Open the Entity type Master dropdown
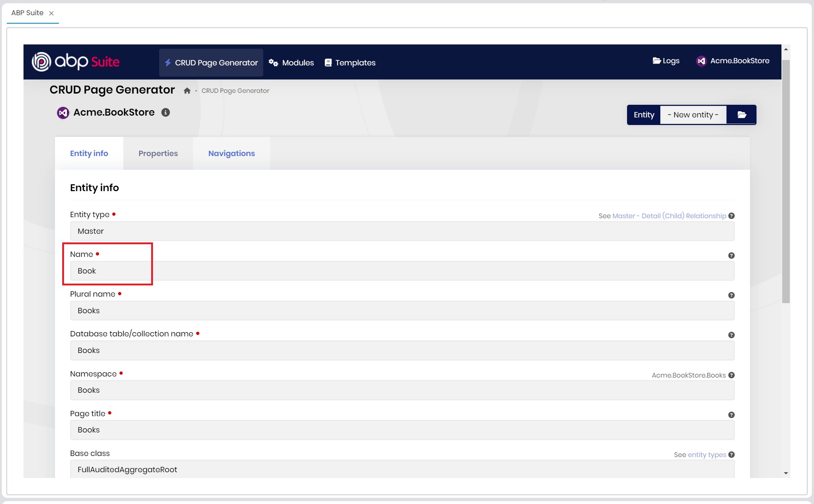This screenshot has width=814, height=504. click(402, 231)
